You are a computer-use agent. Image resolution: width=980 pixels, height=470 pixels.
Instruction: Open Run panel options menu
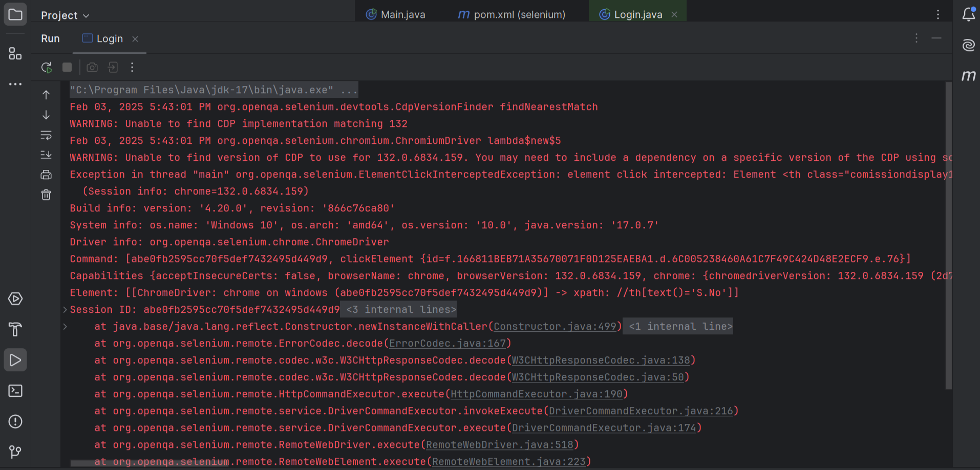917,38
